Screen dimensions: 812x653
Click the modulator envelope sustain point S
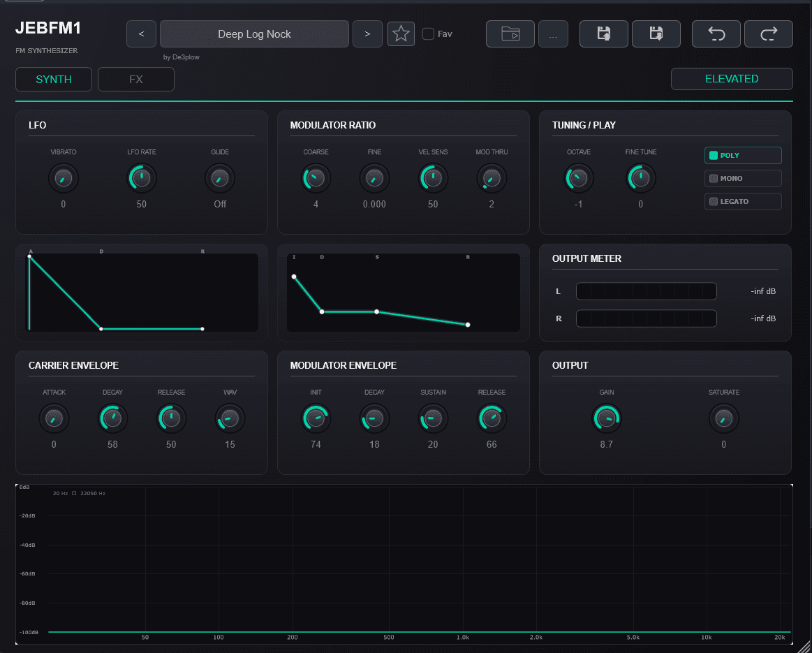coord(376,311)
